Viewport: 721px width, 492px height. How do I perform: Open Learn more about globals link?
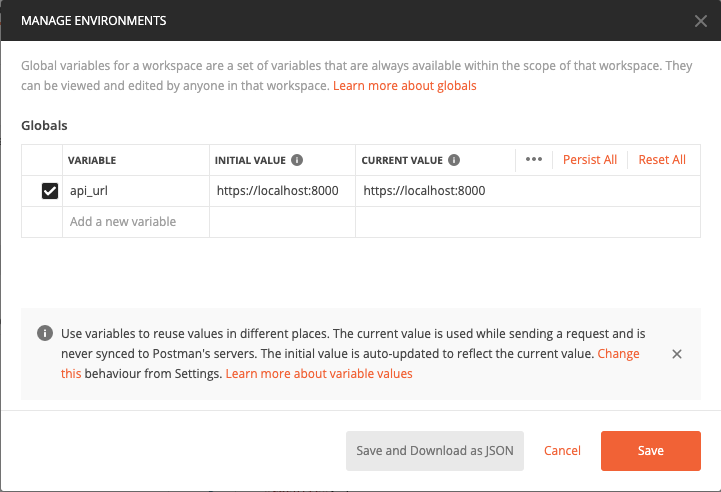405,86
